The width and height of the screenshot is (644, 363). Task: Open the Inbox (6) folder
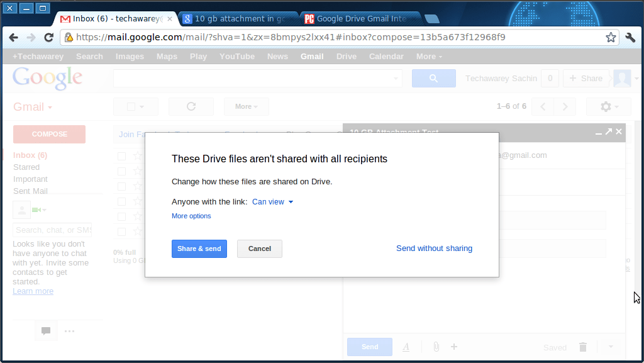tap(30, 155)
